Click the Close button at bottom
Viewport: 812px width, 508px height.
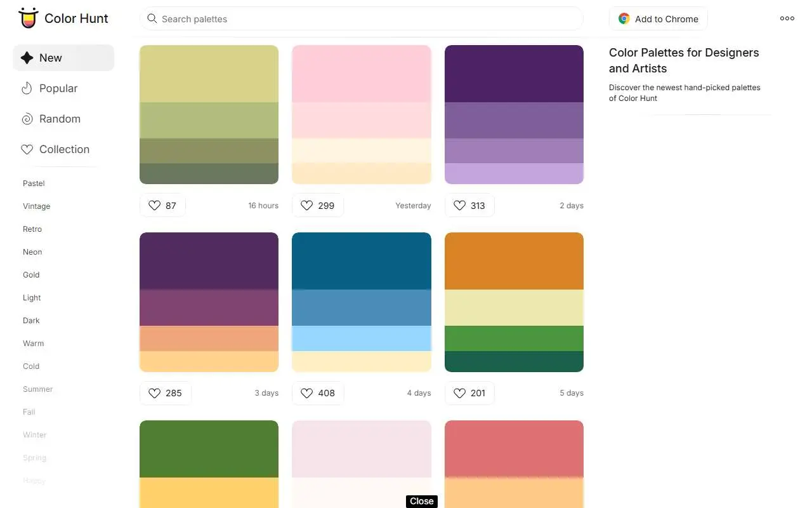[x=422, y=501]
